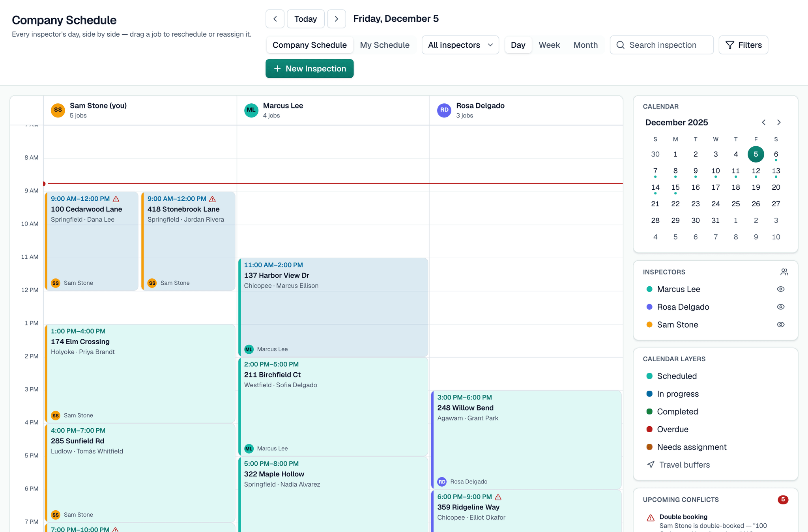
Task: Click the 285 Sunfield Rd title
Action: tap(77, 441)
